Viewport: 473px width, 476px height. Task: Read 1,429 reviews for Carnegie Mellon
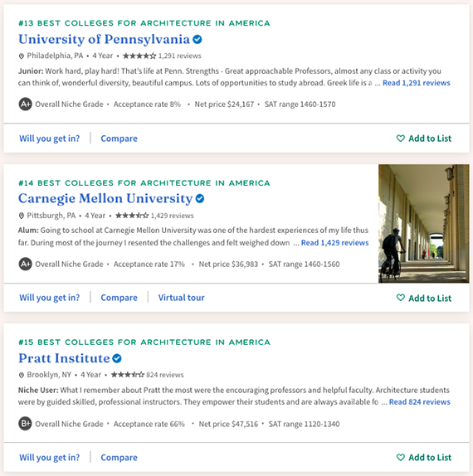(x=334, y=243)
